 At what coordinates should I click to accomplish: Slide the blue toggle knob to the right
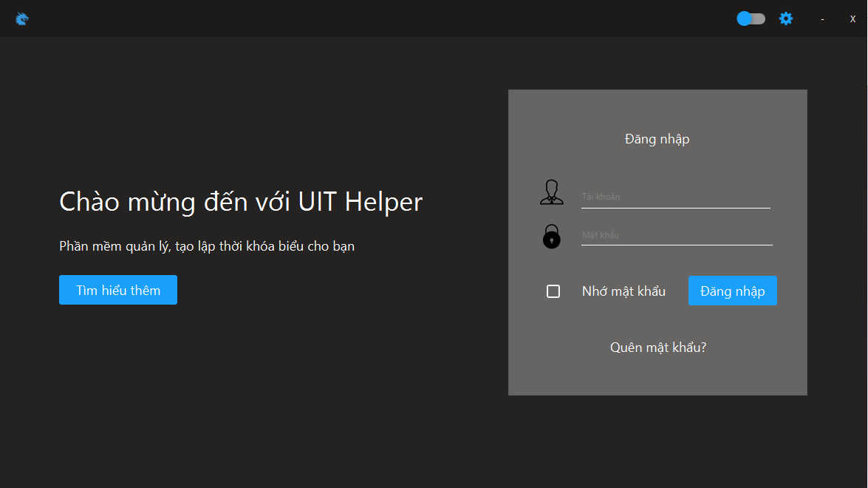click(745, 18)
